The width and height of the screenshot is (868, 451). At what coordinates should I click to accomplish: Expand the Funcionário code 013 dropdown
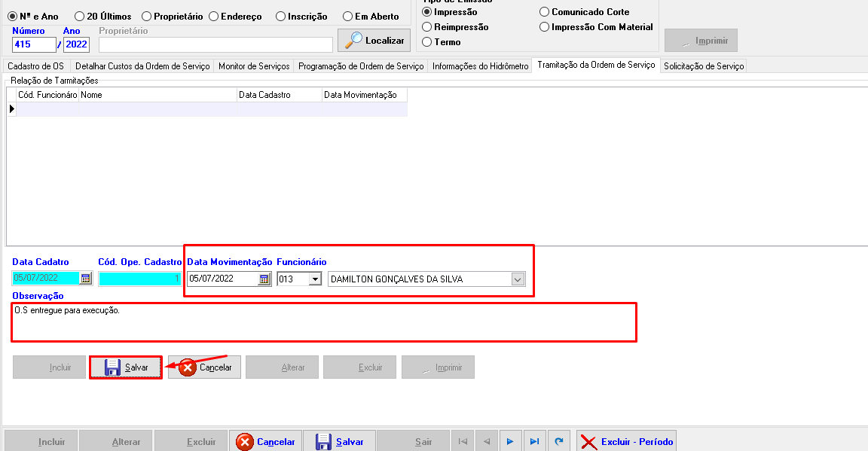314,279
